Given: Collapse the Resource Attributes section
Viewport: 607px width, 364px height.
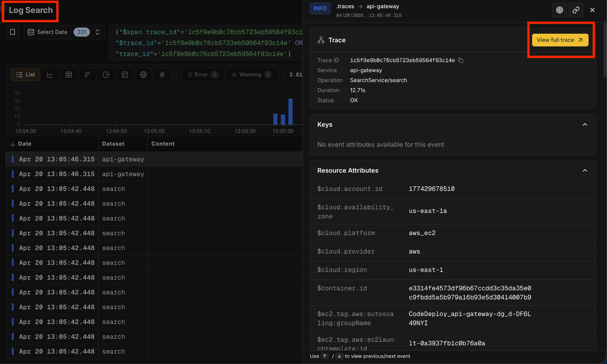Looking at the screenshot, I should tap(584, 171).
